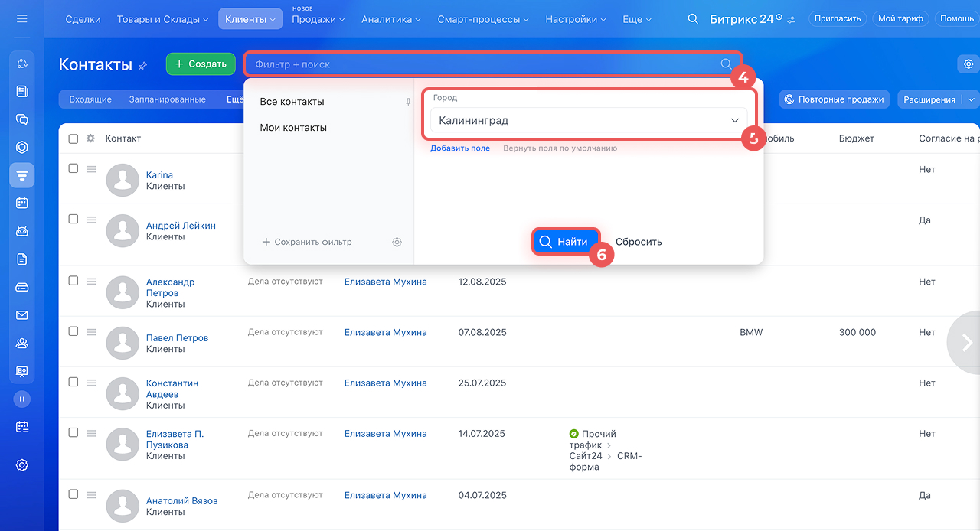980x531 pixels.
Task: Open the mail envelope icon in sidebar
Action: point(21,315)
